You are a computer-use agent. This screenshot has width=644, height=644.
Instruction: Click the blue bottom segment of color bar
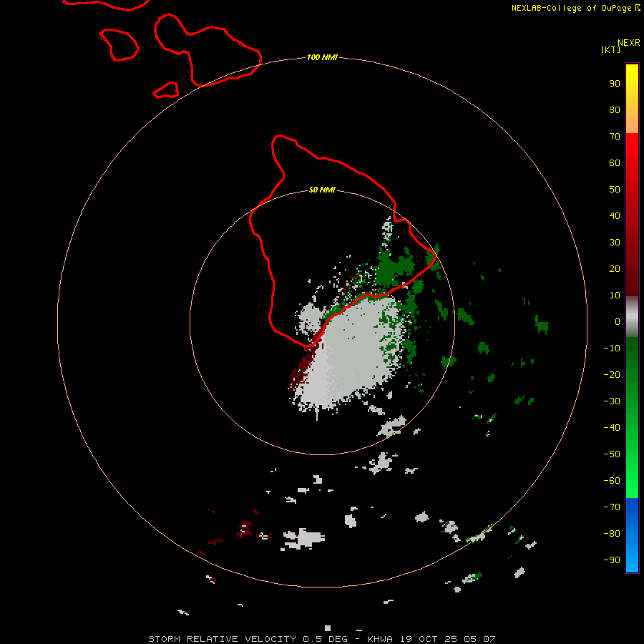pyautogui.click(x=632, y=535)
